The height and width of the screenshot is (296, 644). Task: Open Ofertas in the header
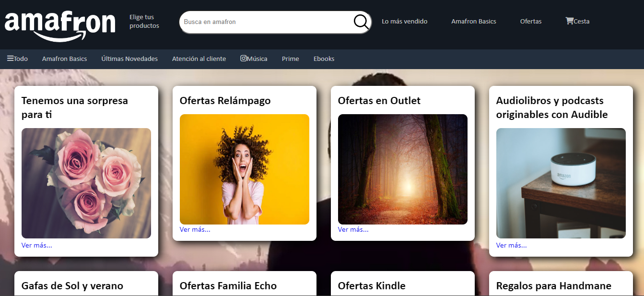(531, 22)
